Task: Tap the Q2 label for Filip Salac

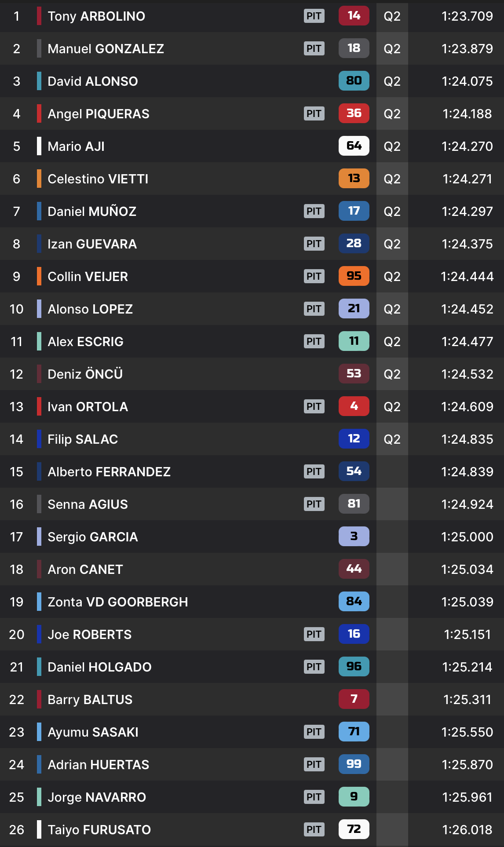Action: click(392, 439)
